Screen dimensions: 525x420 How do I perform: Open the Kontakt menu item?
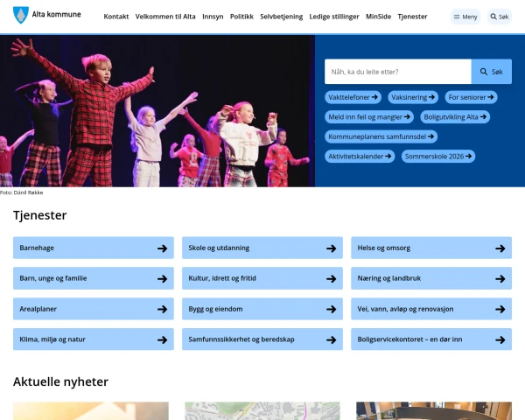[x=116, y=17]
